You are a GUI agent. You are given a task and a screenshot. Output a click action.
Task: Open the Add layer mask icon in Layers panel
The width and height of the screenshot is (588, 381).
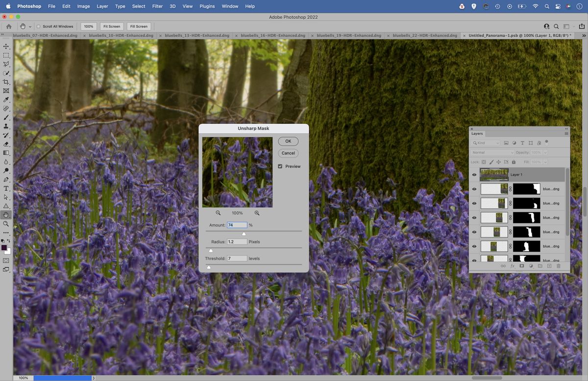tap(522, 266)
